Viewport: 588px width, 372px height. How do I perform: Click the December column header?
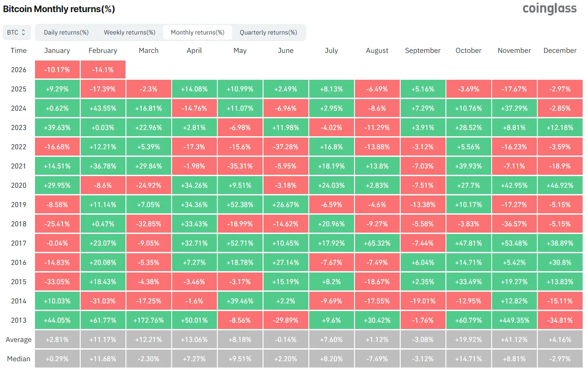[560, 51]
